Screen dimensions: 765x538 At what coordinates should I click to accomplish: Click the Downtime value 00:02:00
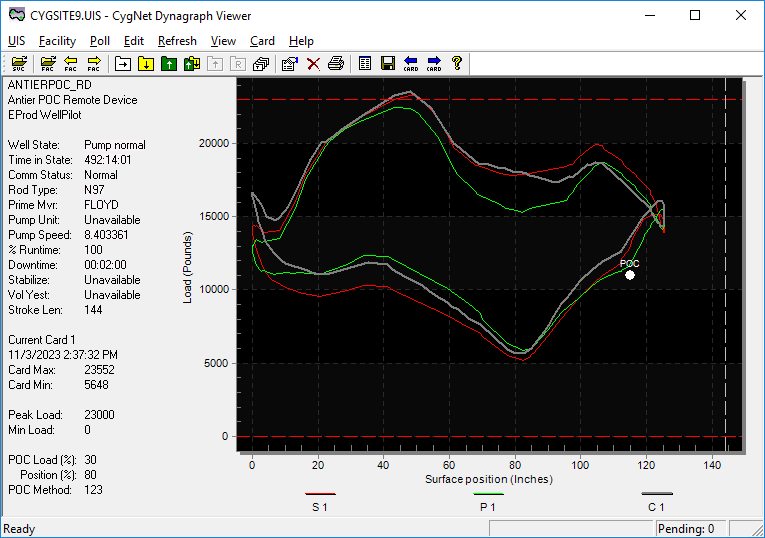point(105,265)
